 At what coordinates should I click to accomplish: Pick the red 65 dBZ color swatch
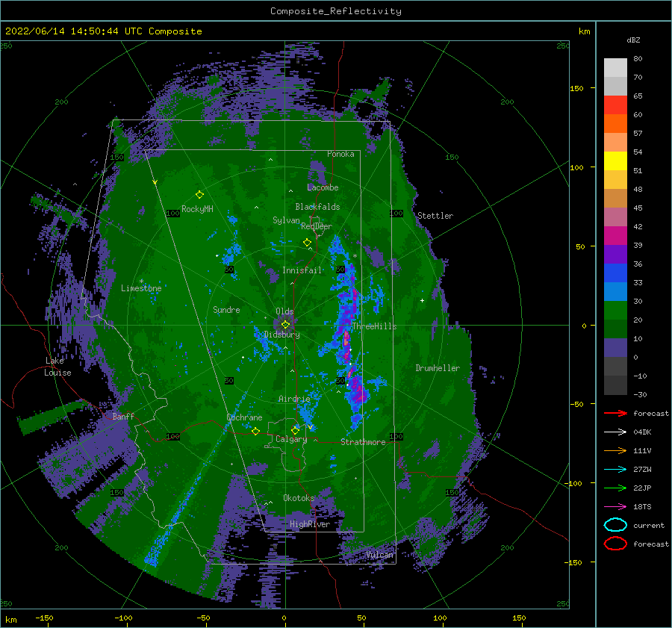[x=615, y=105]
